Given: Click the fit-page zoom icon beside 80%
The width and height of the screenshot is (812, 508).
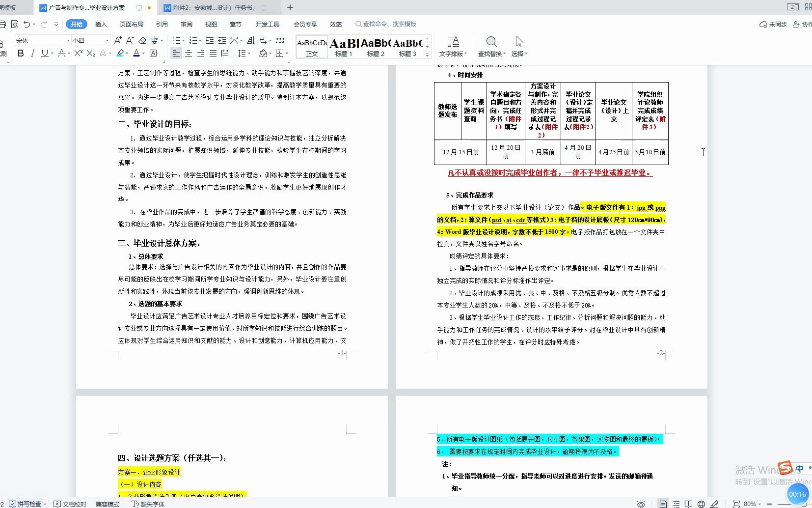Looking at the screenshot, I should click(x=736, y=504).
